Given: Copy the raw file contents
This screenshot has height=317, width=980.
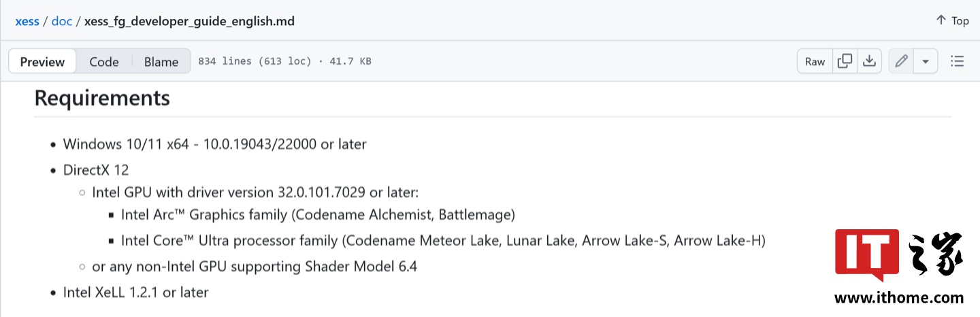Looking at the screenshot, I should pos(845,61).
